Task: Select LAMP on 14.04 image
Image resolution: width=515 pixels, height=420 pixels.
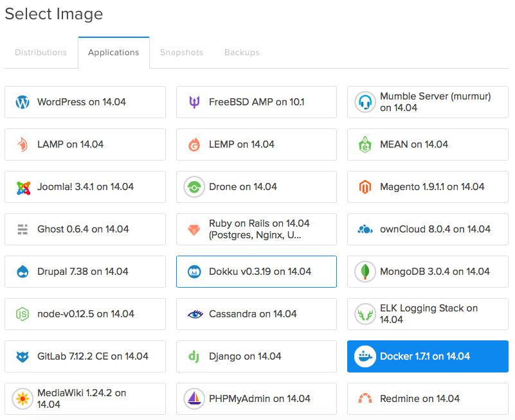Action: click(85, 144)
